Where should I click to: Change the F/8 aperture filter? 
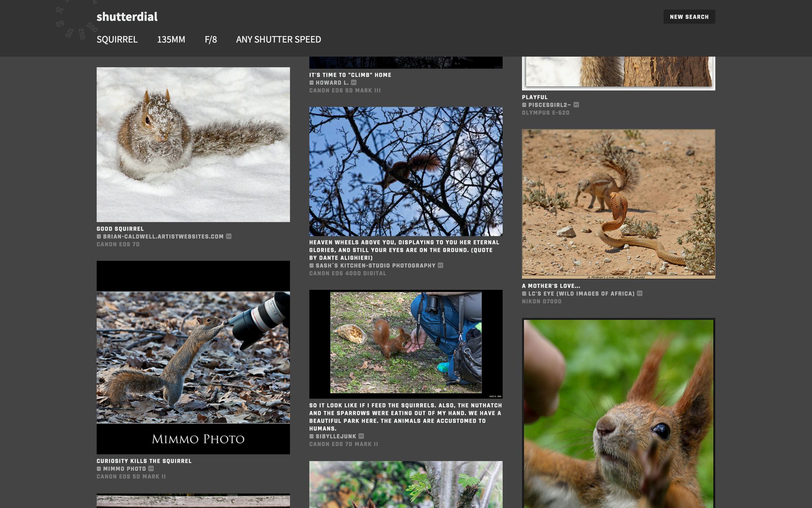pos(211,40)
